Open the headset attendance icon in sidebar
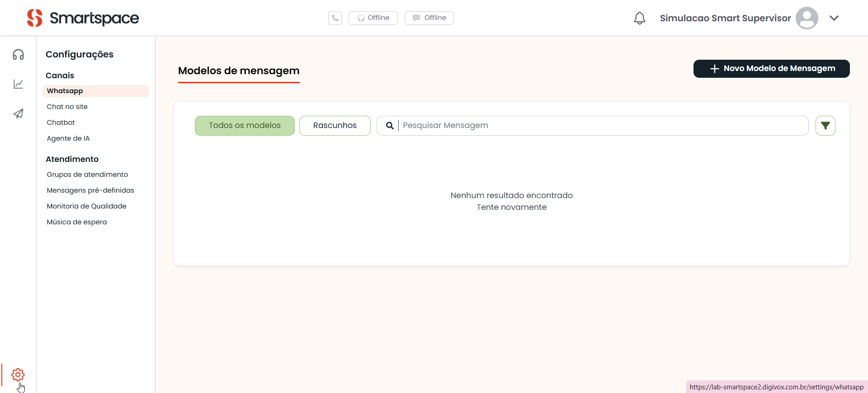Image resolution: width=868 pixels, height=393 pixels. (x=18, y=55)
